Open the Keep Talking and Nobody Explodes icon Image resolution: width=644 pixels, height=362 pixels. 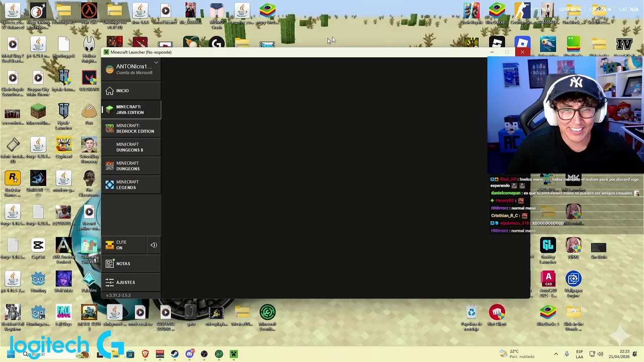pos(38,15)
